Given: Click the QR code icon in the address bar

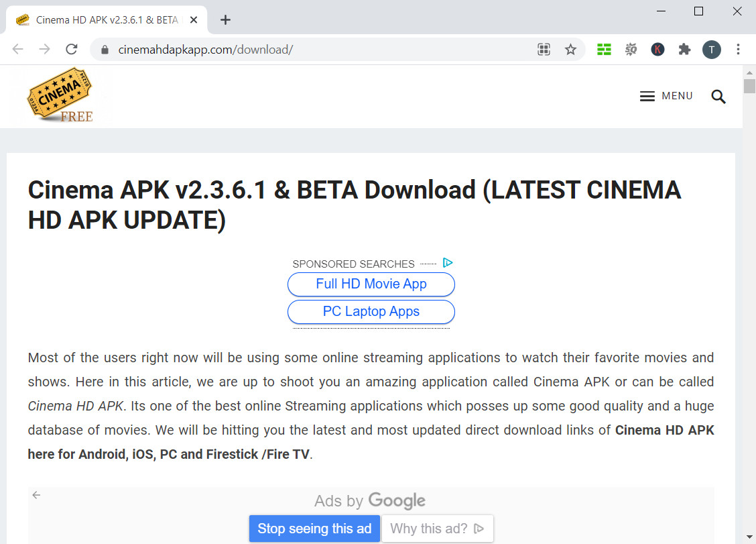Looking at the screenshot, I should [544, 49].
